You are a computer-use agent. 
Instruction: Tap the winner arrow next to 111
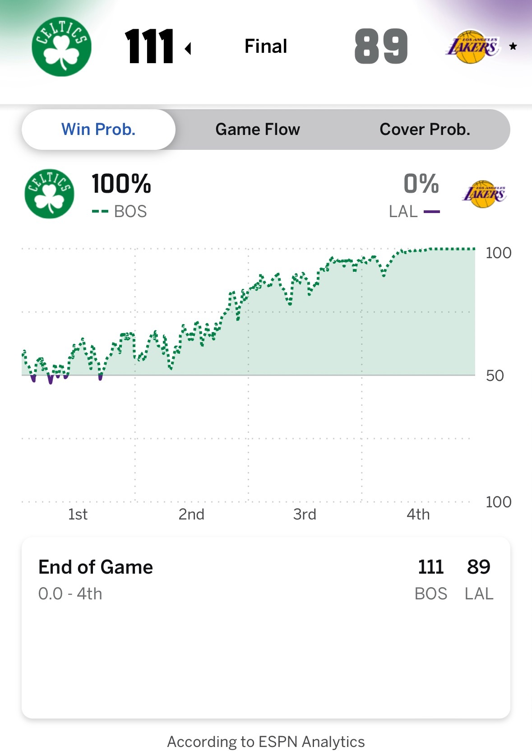pos(188,48)
